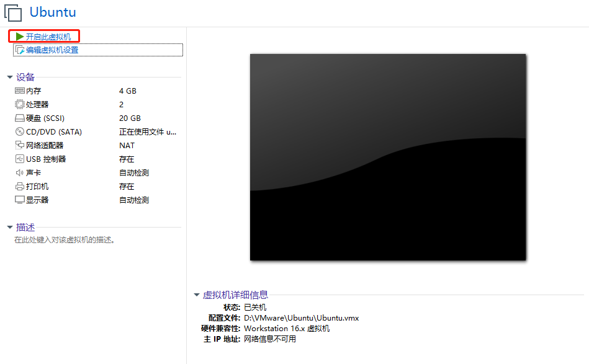Open the 开启此虚拟机 link
The width and height of the screenshot is (589, 364).
coord(48,37)
